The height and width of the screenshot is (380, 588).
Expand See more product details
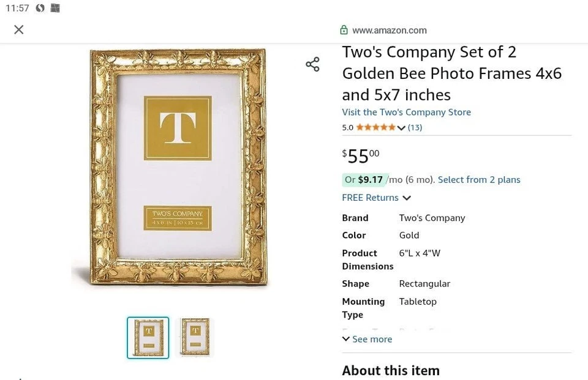(367, 339)
